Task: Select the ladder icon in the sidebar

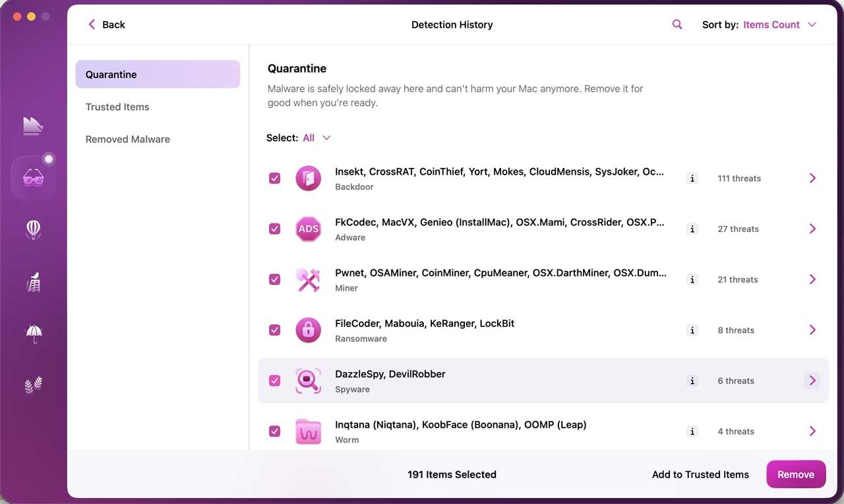Action: (x=33, y=282)
